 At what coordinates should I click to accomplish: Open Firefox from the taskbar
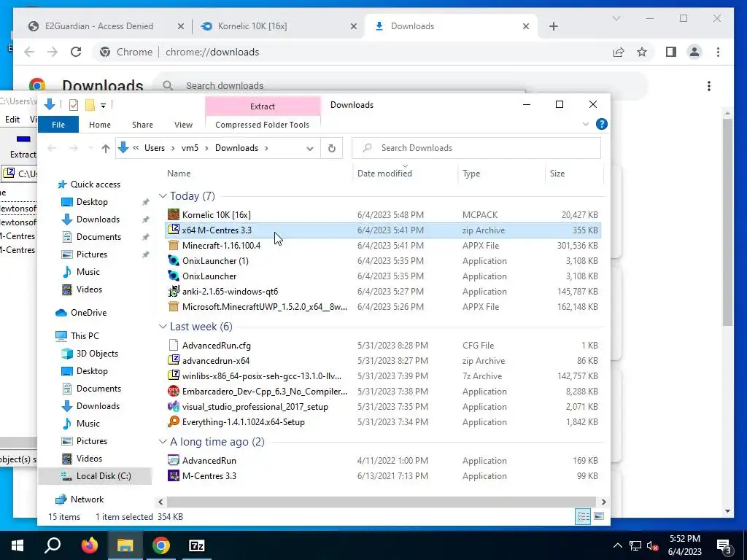(x=89, y=545)
